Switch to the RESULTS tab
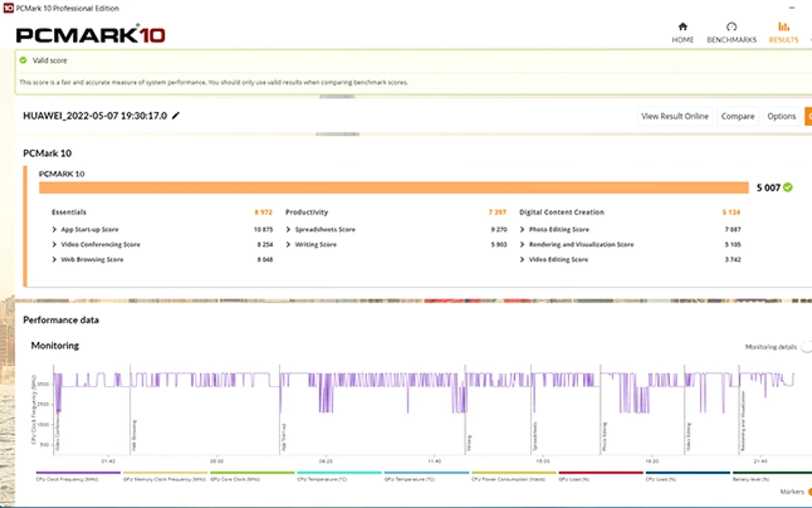This screenshot has height=508, width=812. [783, 33]
